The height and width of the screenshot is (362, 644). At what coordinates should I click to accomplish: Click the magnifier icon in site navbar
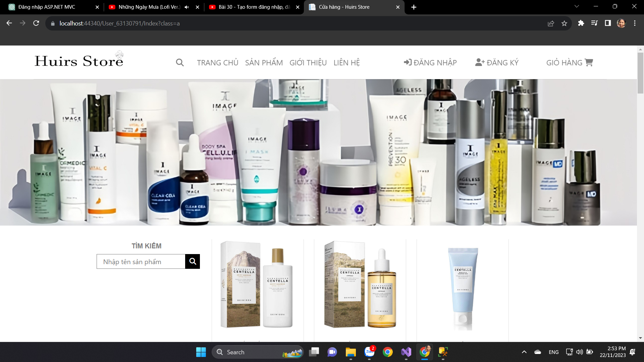180,63
